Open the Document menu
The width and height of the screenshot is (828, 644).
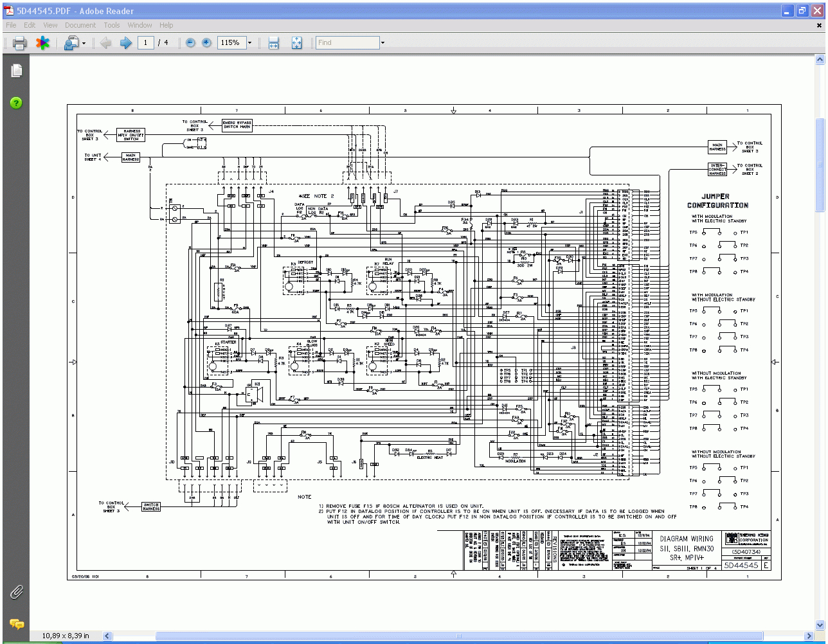(x=80, y=25)
